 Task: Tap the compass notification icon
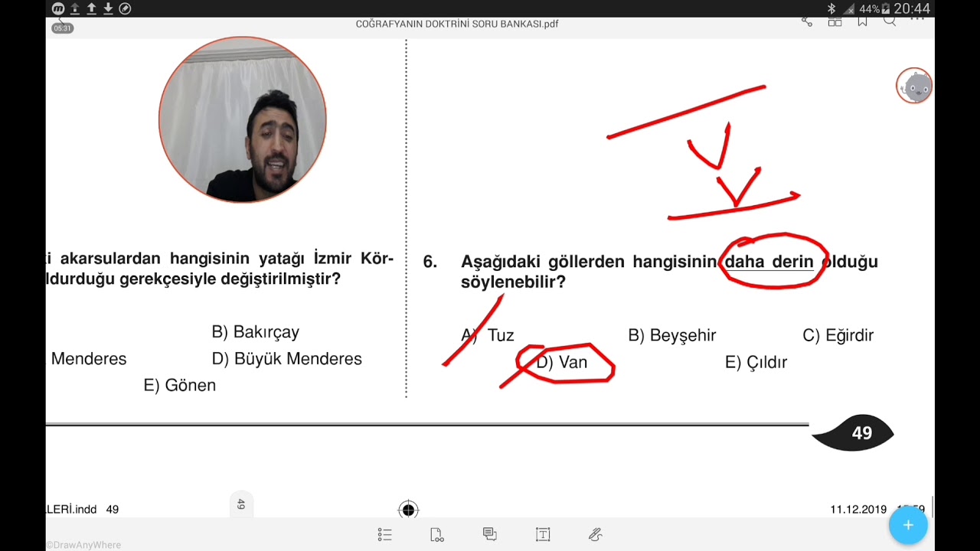pos(126,8)
